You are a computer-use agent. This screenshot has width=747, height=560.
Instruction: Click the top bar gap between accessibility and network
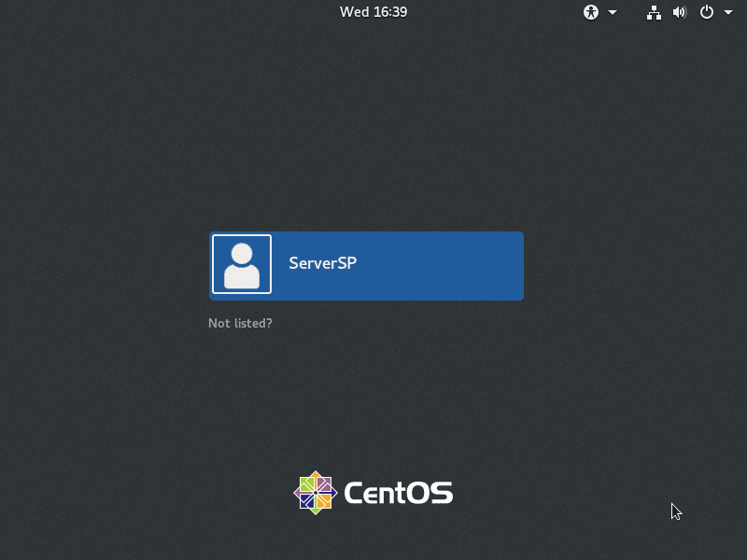[632, 12]
